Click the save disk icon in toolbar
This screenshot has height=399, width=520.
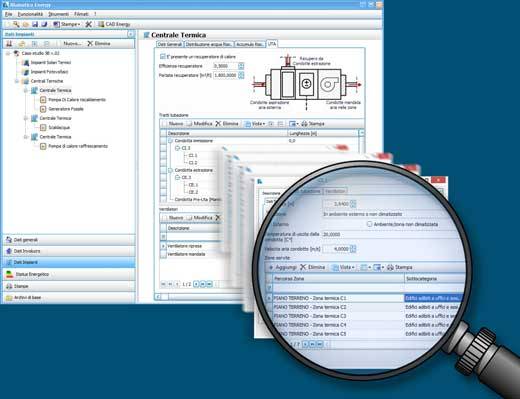(x=35, y=24)
